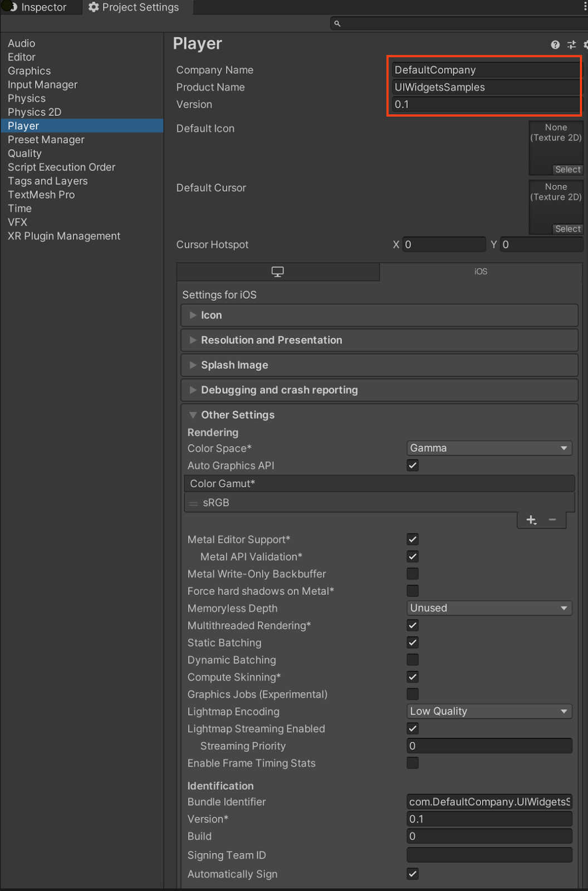Switch to the Inspector tab
This screenshot has height=891, width=588.
(37, 7)
